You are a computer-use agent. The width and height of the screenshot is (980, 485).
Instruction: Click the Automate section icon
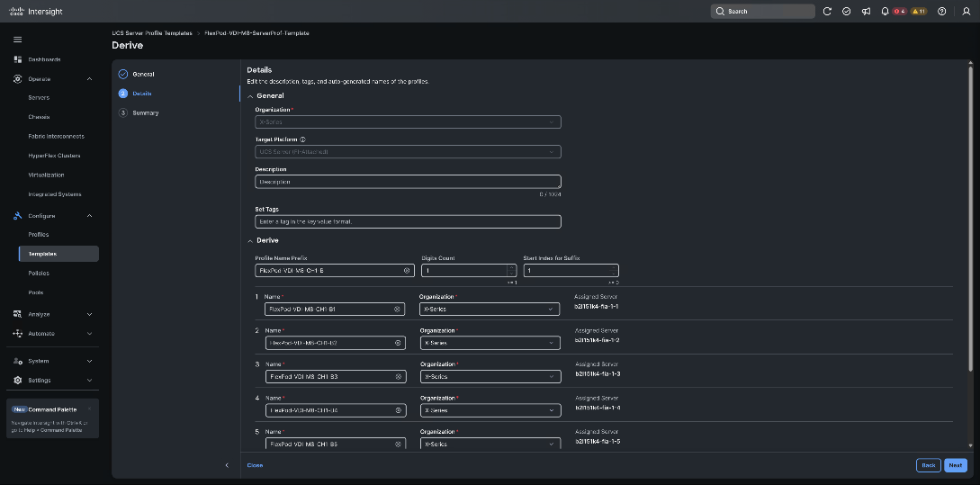coord(17,334)
